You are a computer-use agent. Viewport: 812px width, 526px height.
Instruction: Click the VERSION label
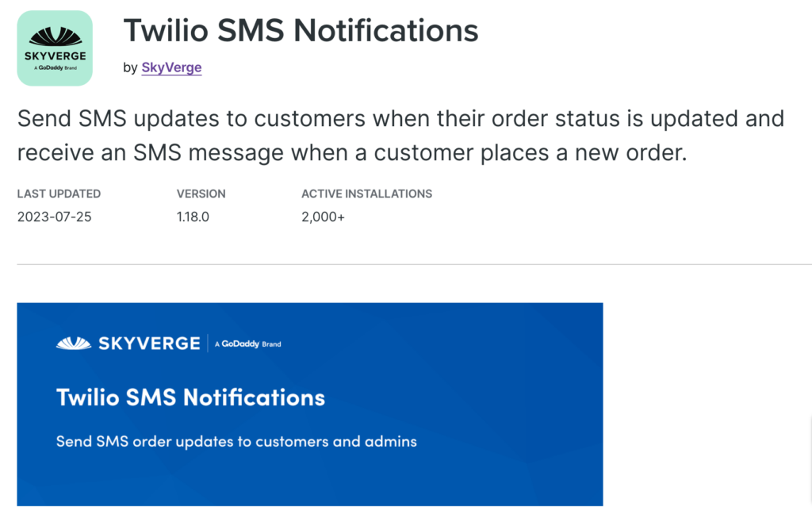(x=201, y=194)
